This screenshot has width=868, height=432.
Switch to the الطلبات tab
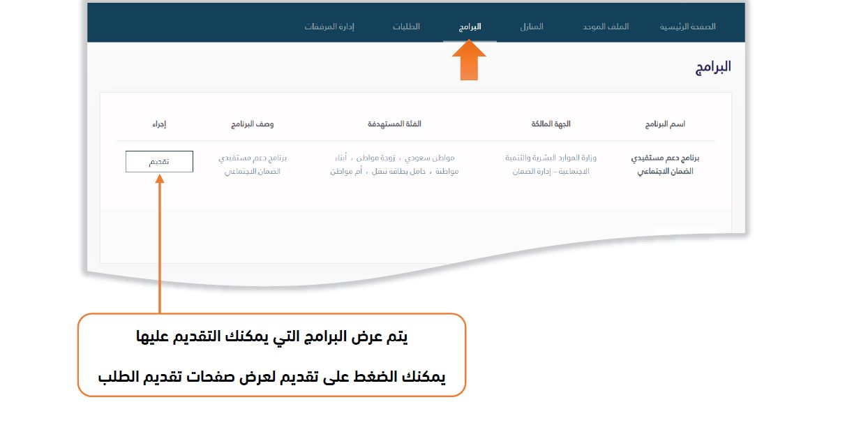coord(406,27)
